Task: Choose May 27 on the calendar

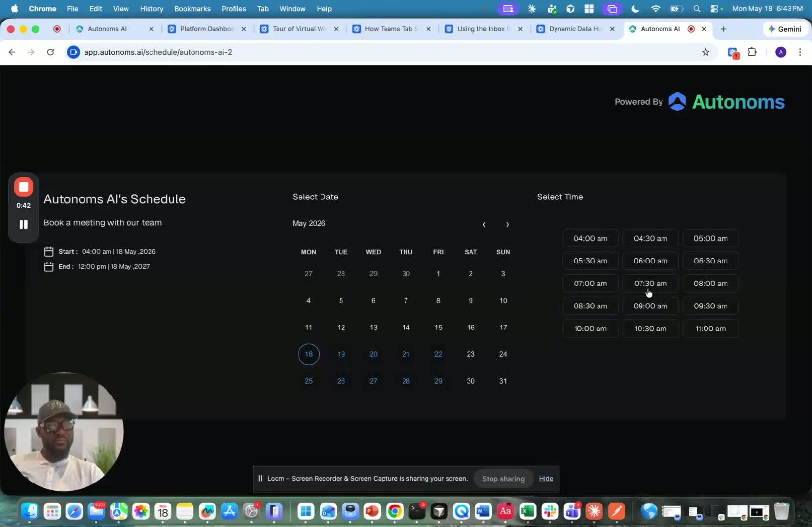Action: click(x=373, y=381)
